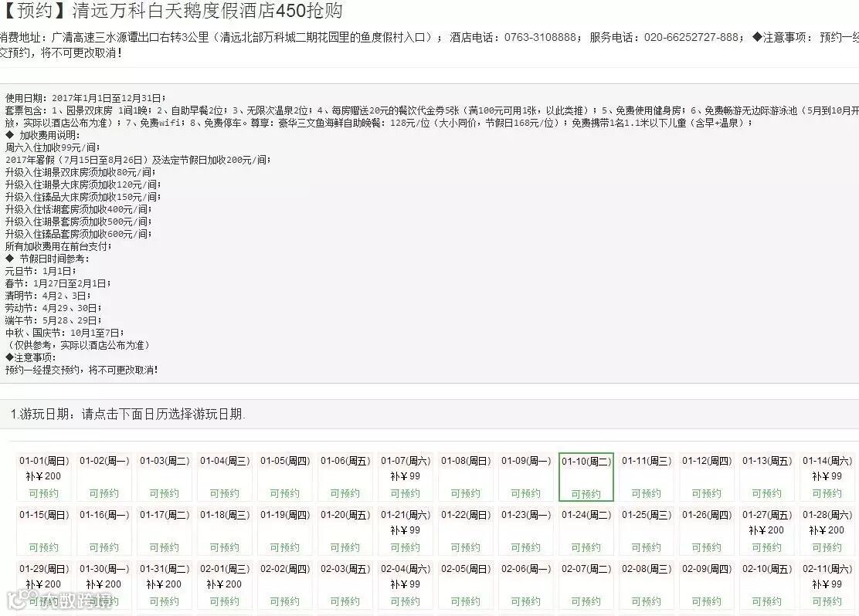Pick the 02-08(周三) date cell

click(x=647, y=585)
